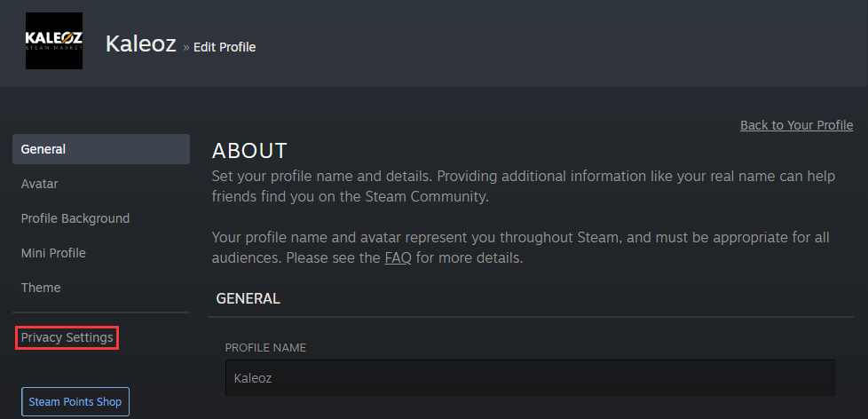Click the GENERAL section header

click(x=248, y=299)
